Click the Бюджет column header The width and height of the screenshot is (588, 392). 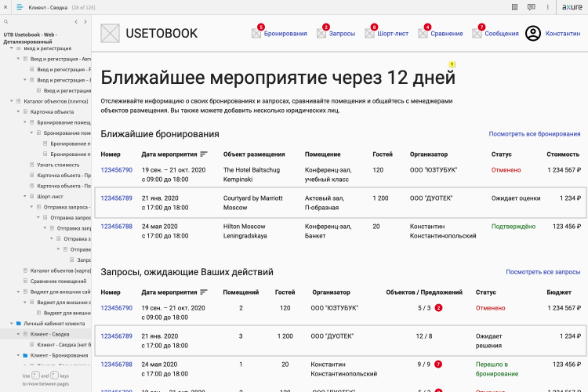point(559,292)
